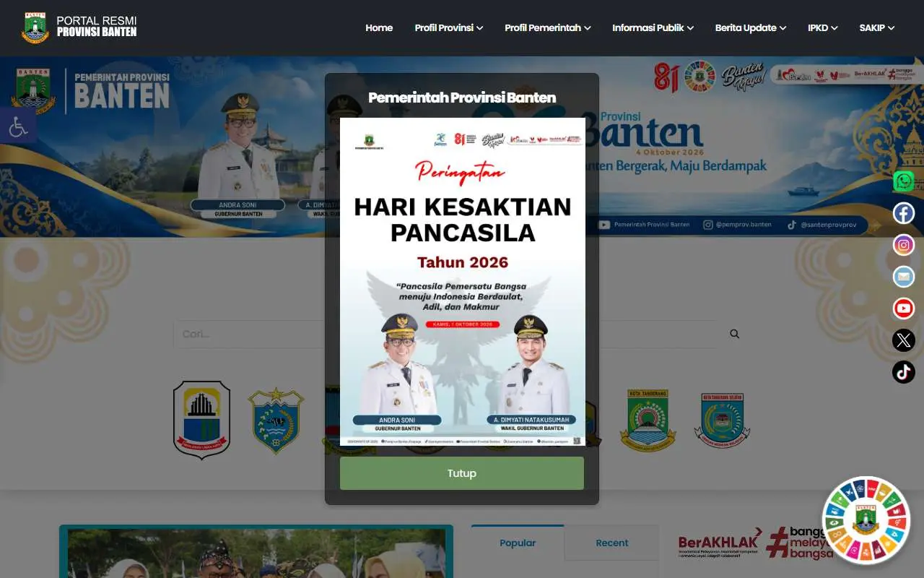Switch to the Recent tab
This screenshot has width=924, height=578.
pos(612,543)
